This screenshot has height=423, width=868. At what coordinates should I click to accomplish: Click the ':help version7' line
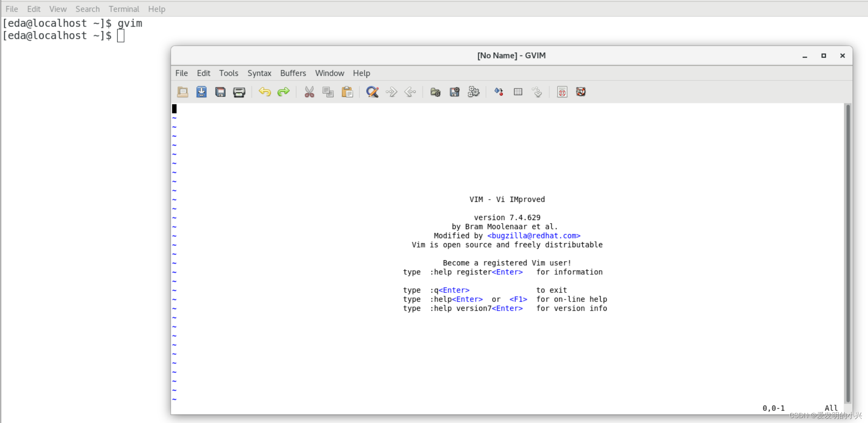click(505, 308)
